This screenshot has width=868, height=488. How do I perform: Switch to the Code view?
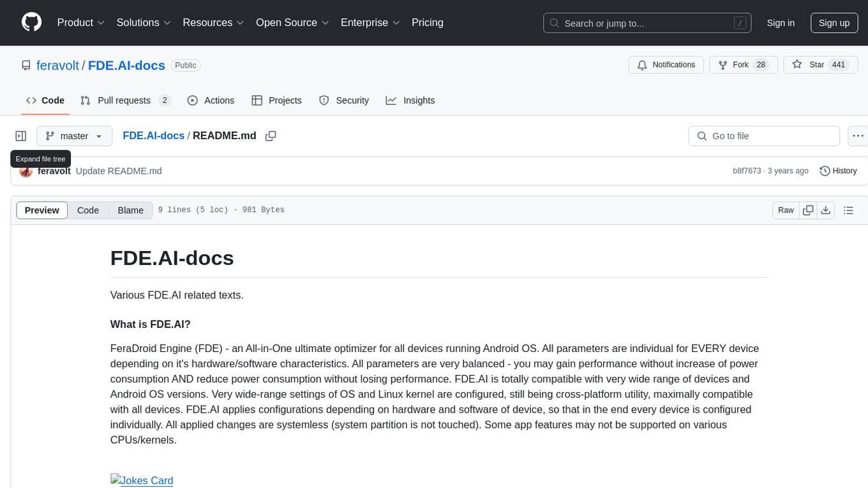pyautogui.click(x=88, y=210)
